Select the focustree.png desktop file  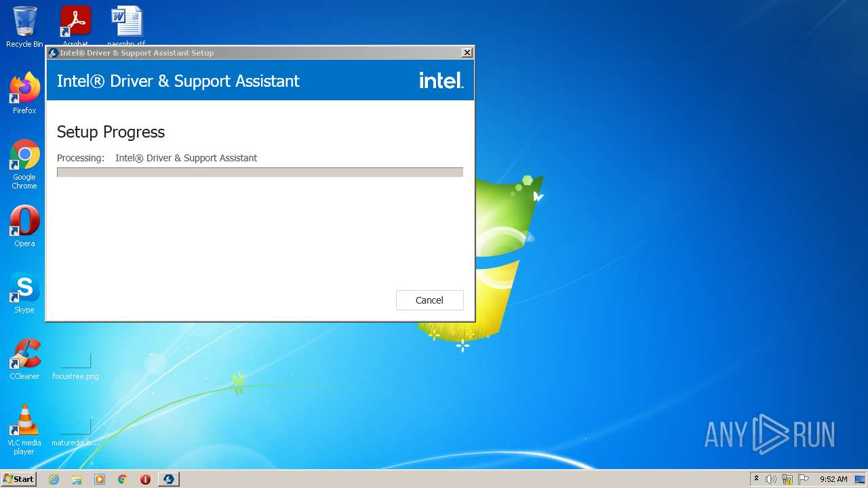coord(75,366)
